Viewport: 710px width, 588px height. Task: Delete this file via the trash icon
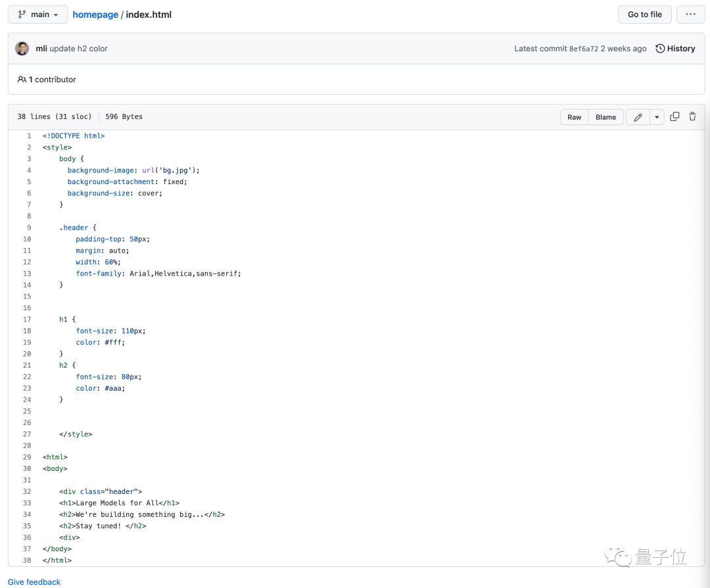click(x=692, y=117)
